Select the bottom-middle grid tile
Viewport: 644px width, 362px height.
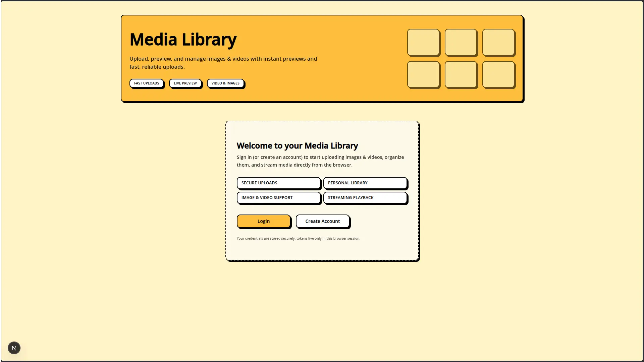461,75
